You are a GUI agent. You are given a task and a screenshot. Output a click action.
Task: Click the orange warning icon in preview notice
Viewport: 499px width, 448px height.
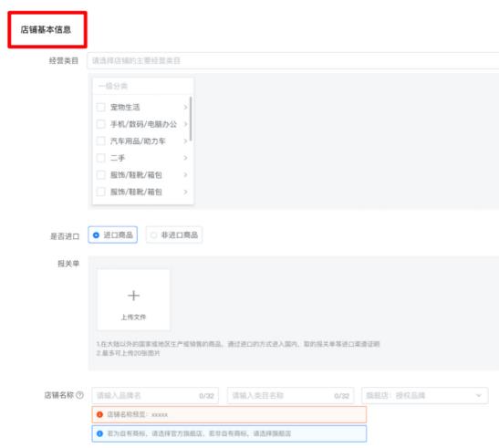[99, 414]
